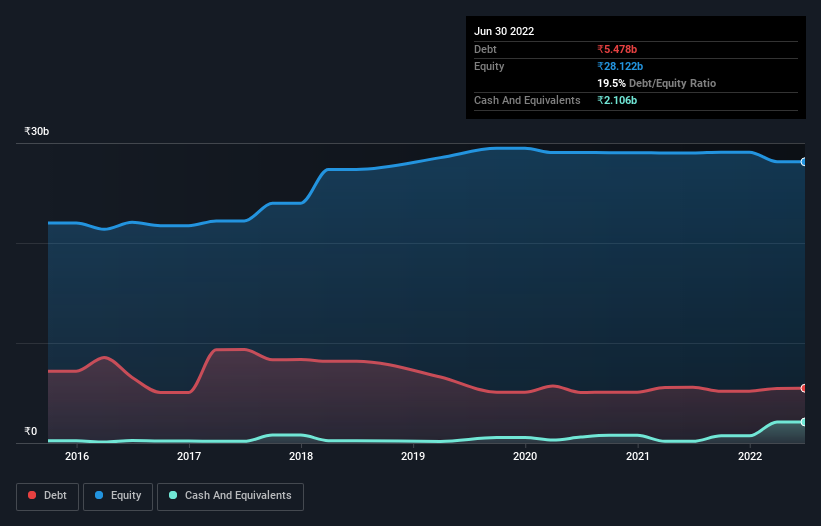This screenshot has width=821, height=526.
Task: Click Cash And Equivalents label in tooltip
Action: tap(527, 100)
